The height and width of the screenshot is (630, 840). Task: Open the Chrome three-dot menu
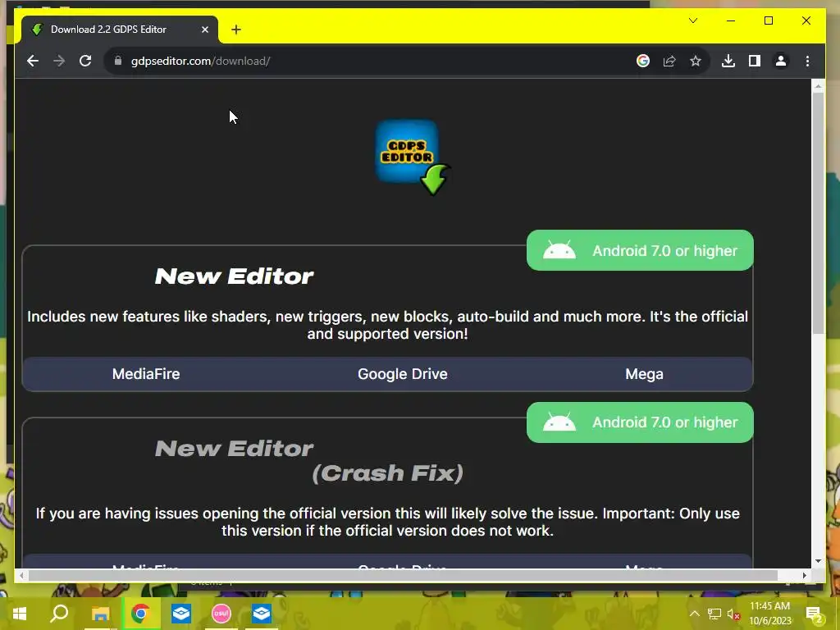[x=807, y=61]
